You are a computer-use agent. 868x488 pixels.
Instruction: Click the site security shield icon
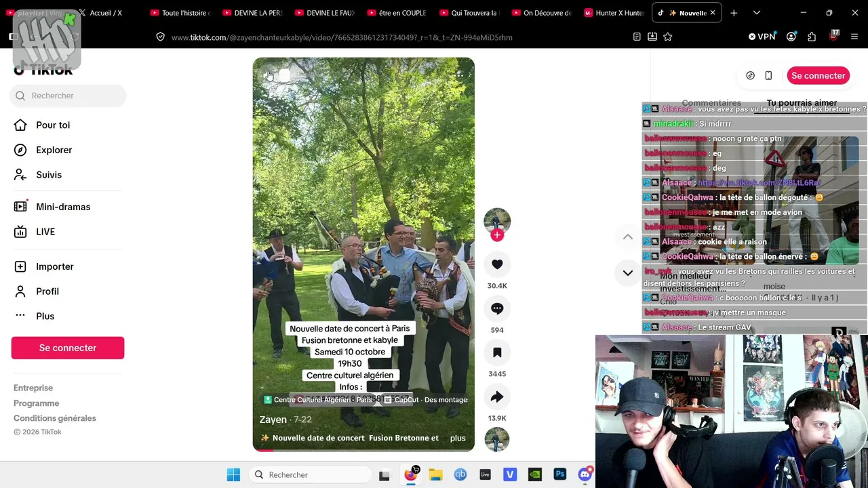pos(161,37)
